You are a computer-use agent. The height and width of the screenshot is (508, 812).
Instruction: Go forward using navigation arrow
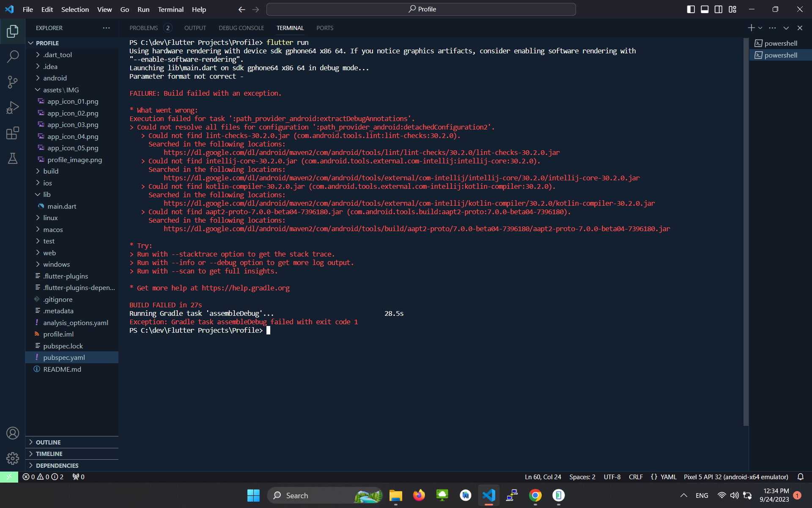click(256, 9)
